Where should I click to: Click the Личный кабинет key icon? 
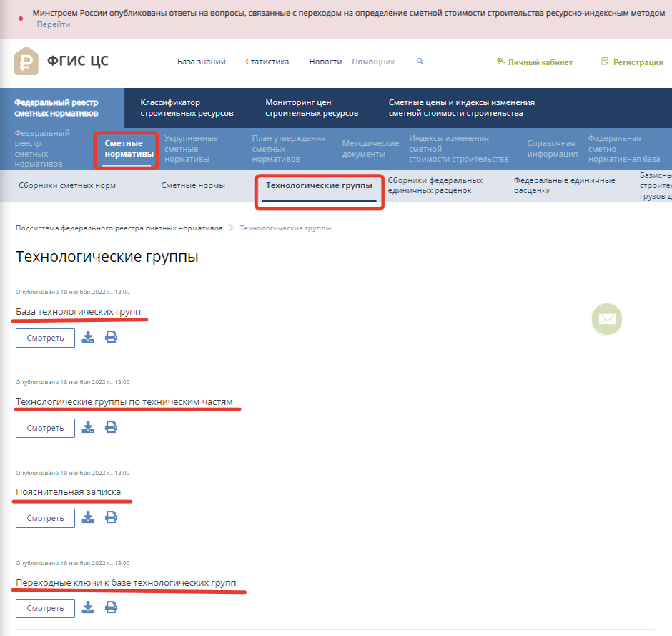[500, 62]
